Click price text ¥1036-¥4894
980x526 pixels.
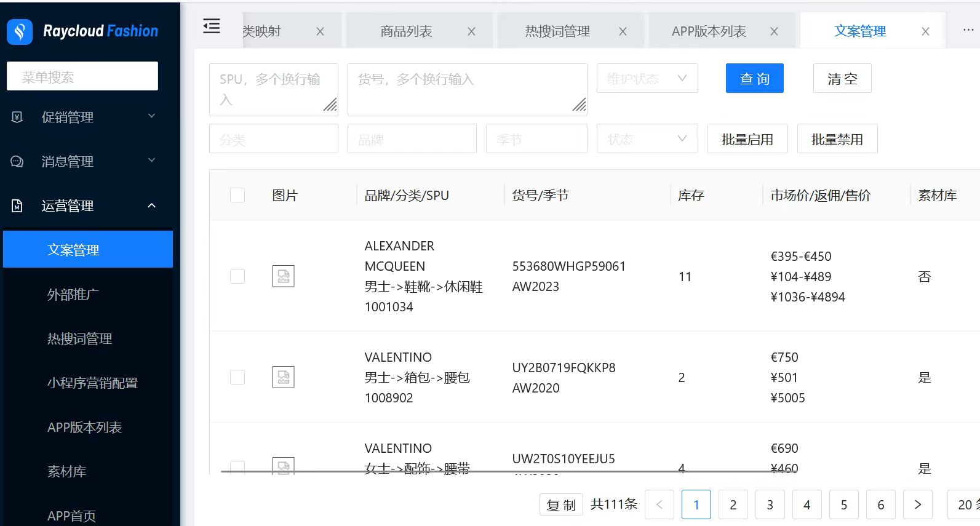tap(808, 297)
